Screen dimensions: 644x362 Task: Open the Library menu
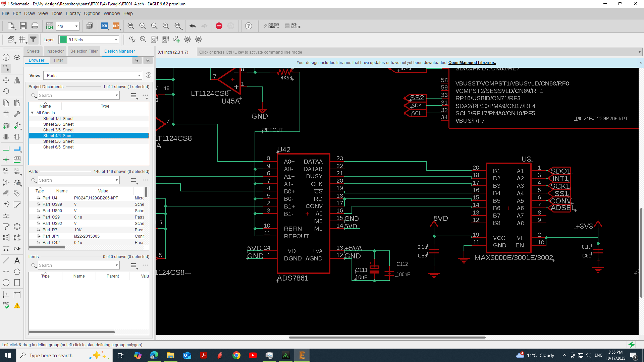tap(73, 13)
